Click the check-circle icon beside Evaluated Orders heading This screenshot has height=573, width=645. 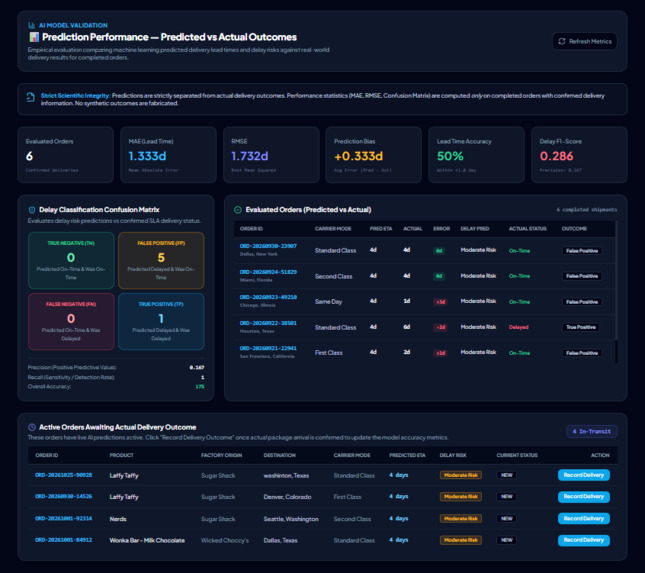pos(238,210)
